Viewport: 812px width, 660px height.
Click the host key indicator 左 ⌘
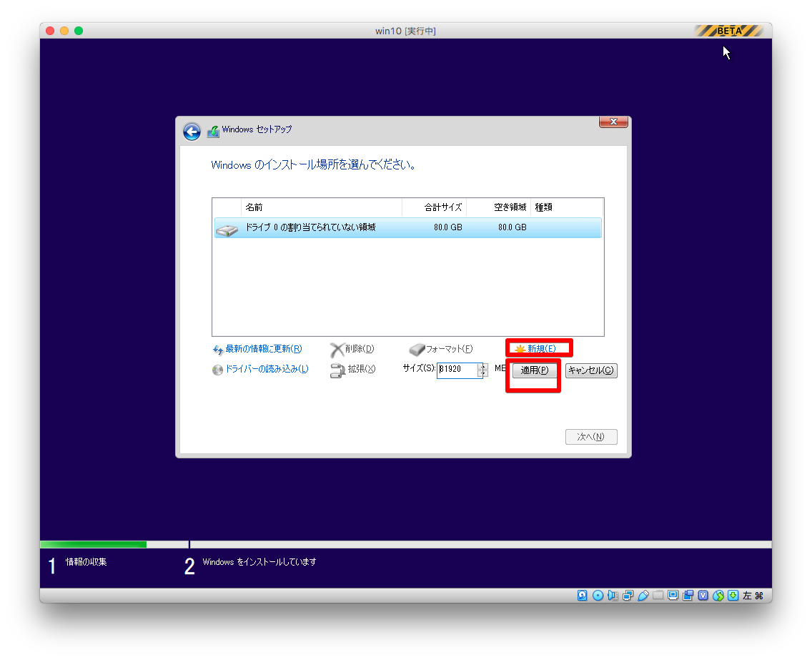(753, 596)
